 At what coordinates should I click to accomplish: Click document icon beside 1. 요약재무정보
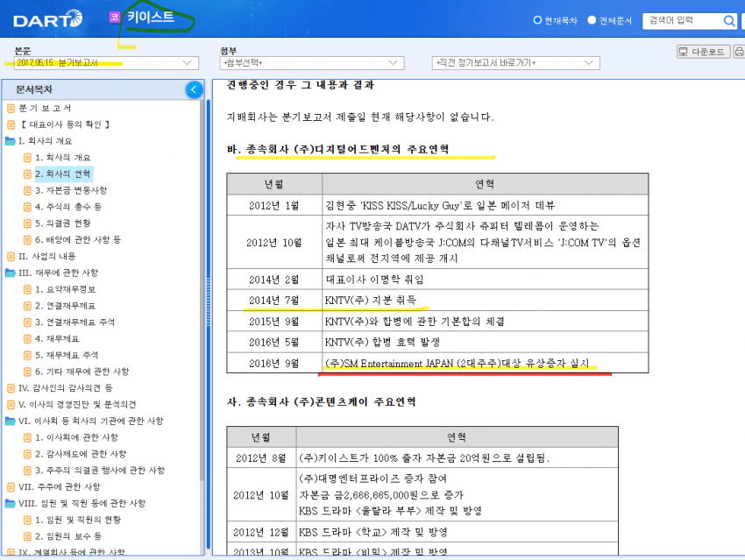click(27, 289)
